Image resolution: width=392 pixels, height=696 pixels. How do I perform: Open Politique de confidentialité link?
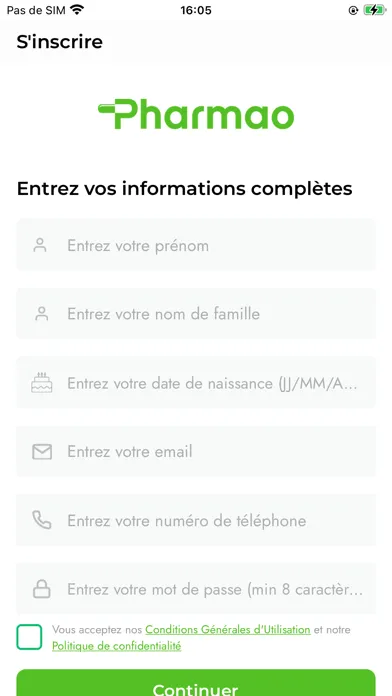[117, 646]
